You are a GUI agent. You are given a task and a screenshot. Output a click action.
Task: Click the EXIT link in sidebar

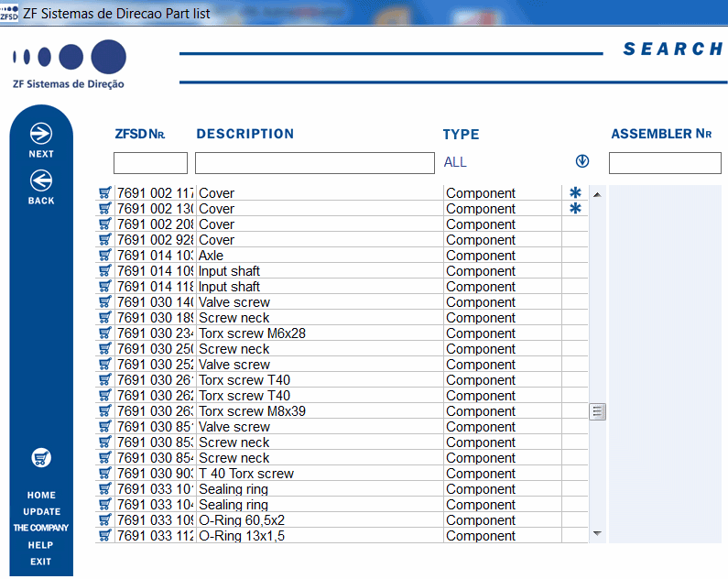tap(41, 562)
